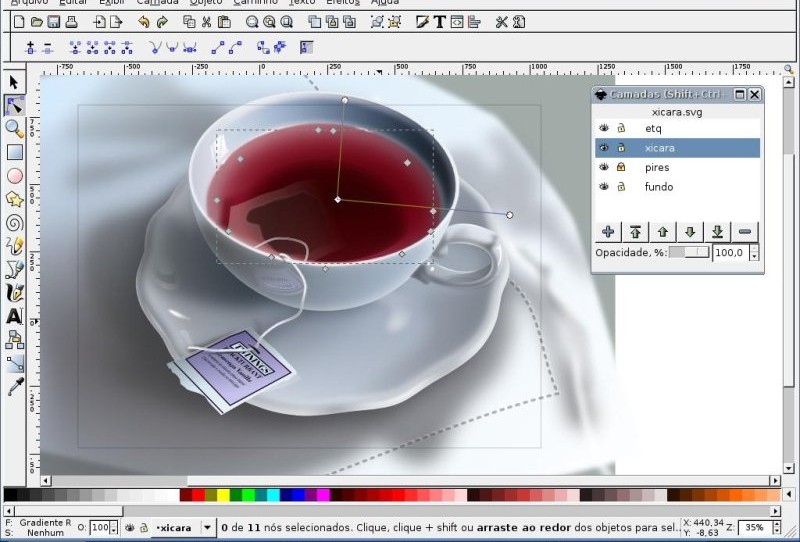Adjust the layer opacity spinner arrows
The height and width of the screenshot is (542, 800).
[754, 253]
